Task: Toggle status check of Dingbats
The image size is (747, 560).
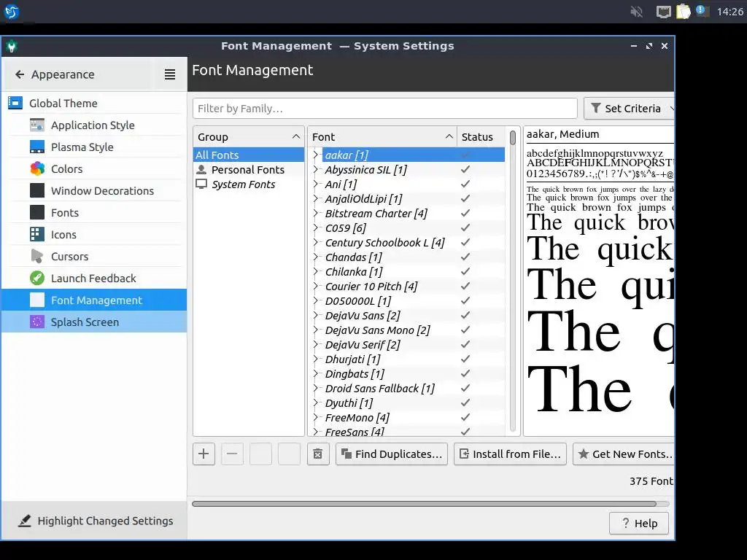Action: (465, 374)
